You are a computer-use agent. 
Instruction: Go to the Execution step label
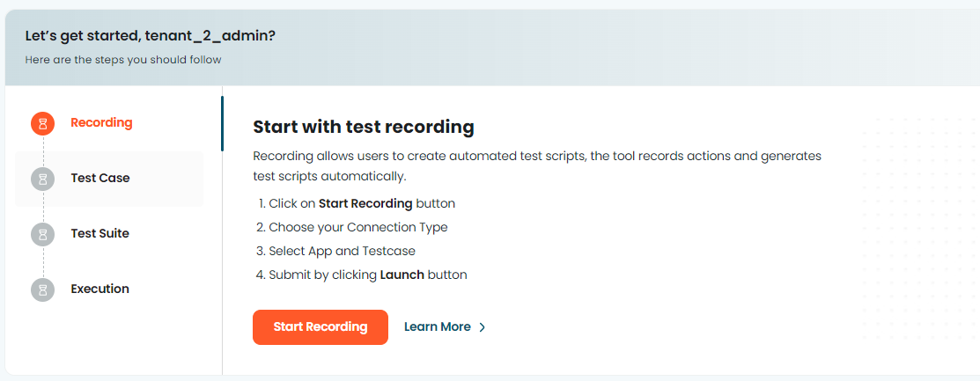tap(100, 289)
